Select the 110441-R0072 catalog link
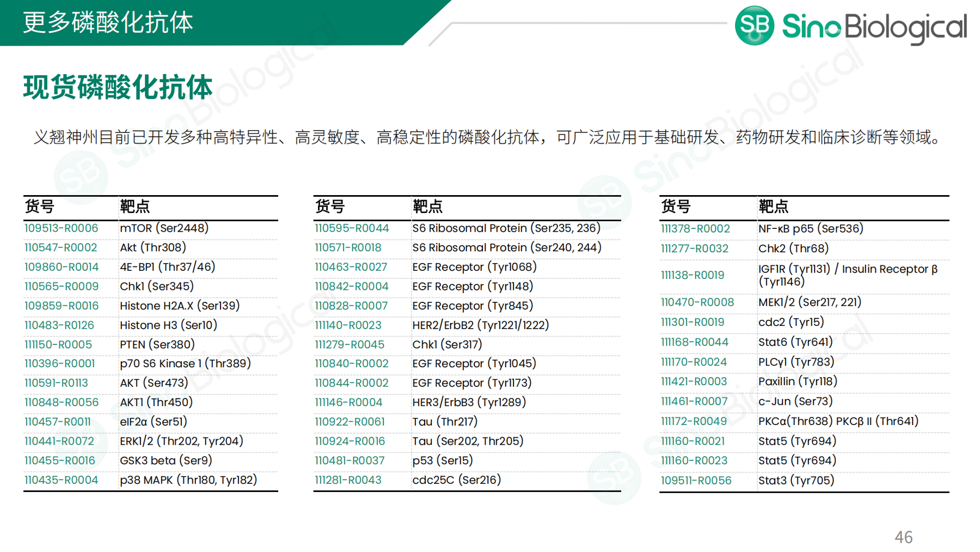 coord(59,441)
